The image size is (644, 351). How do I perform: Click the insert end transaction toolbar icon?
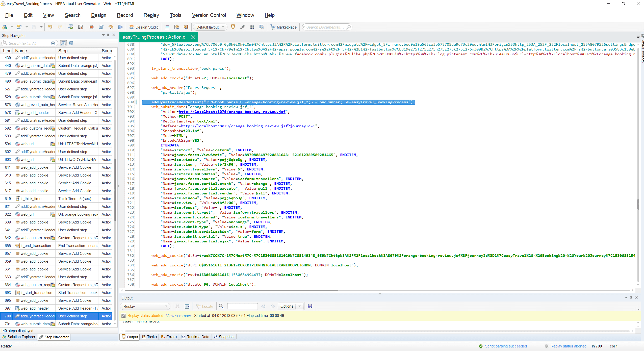(186, 27)
